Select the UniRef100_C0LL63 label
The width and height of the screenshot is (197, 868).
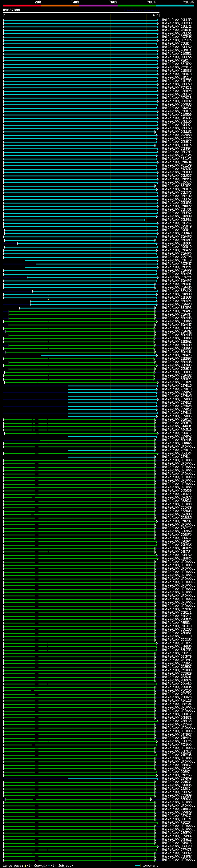pos(176,128)
